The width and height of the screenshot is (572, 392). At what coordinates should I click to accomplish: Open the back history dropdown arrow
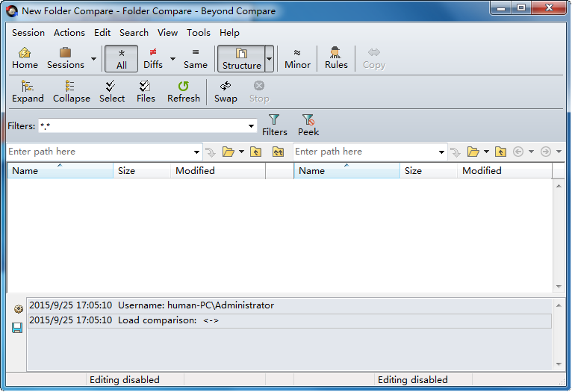click(531, 152)
